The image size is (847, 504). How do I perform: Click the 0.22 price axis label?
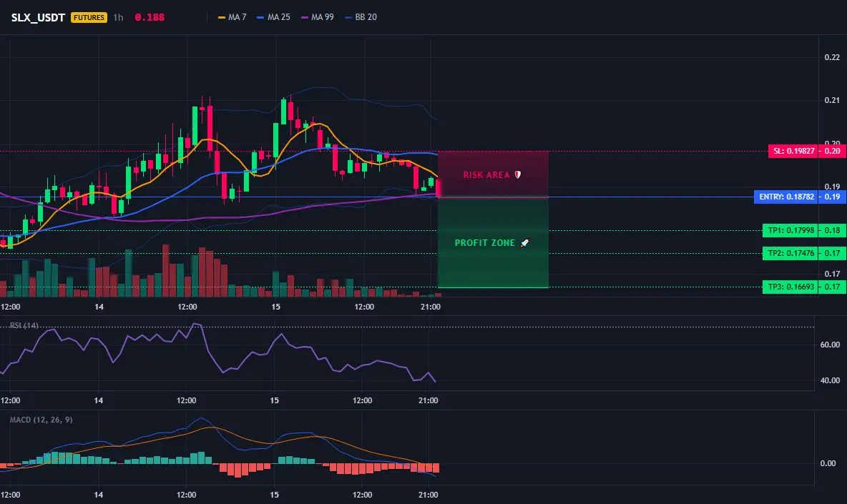pyautogui.click(x=832, y=57)
